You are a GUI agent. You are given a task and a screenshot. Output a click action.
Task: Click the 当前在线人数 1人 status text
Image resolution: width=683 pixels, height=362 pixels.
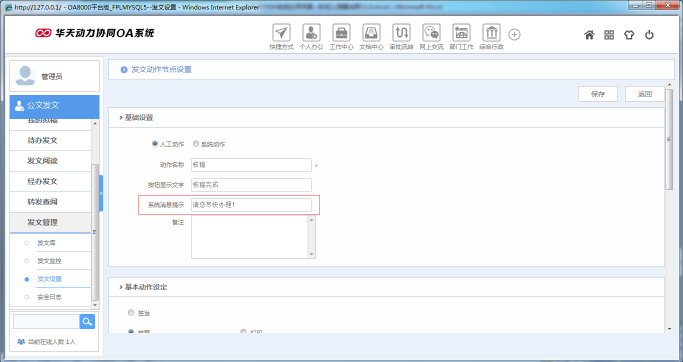(51, 342)
